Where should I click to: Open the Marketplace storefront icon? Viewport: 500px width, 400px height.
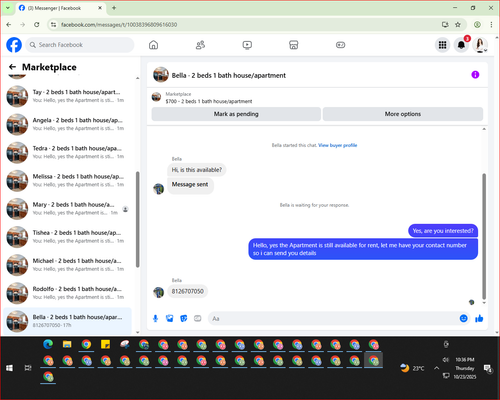(x=294, y=45)
